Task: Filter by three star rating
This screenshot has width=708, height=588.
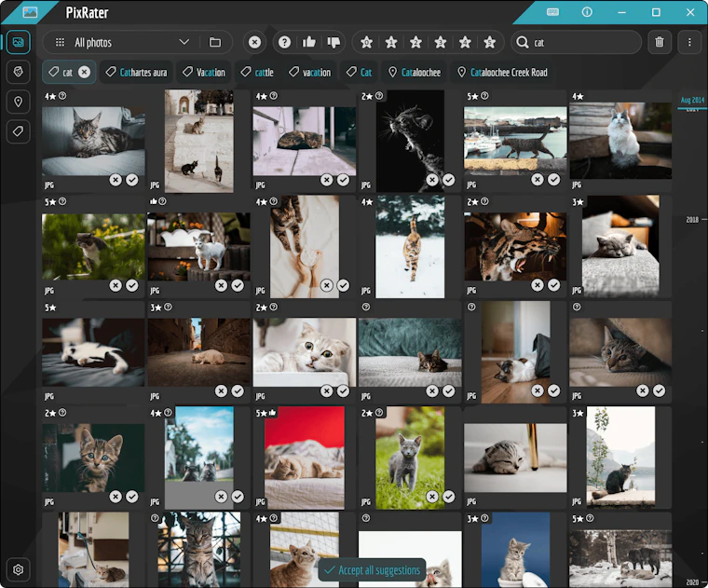Action: click(x=441, y=43)
